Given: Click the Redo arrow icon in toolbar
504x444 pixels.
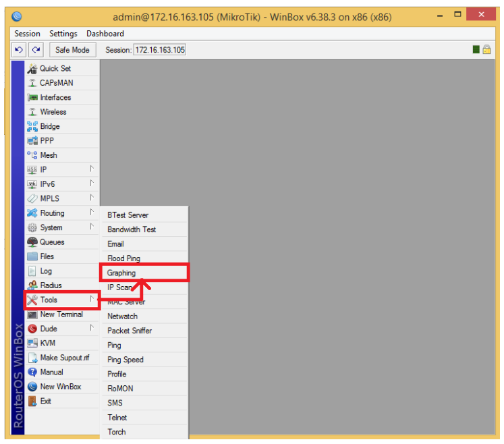Looking at the screenshot, I should point(36,50).
